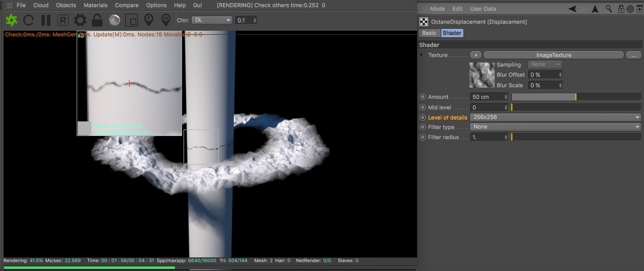
Task: Click the displacement texture thumbnail preview
Action: point(482,75)
